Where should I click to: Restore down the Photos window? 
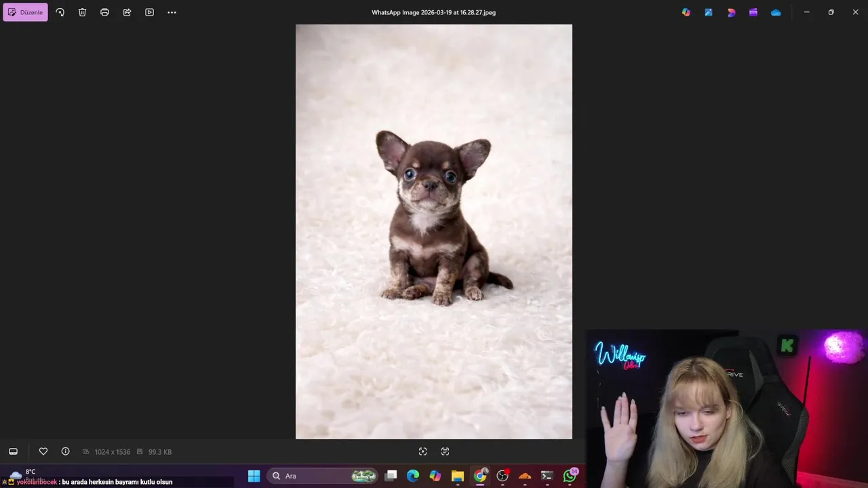(x=831, y=12)
